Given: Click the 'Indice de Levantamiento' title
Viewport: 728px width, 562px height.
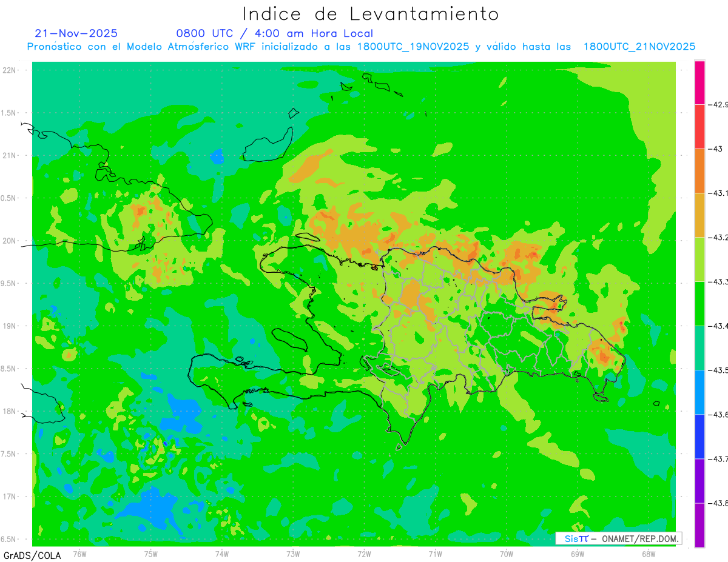Looking at the screenshot, I should point(370,13).
